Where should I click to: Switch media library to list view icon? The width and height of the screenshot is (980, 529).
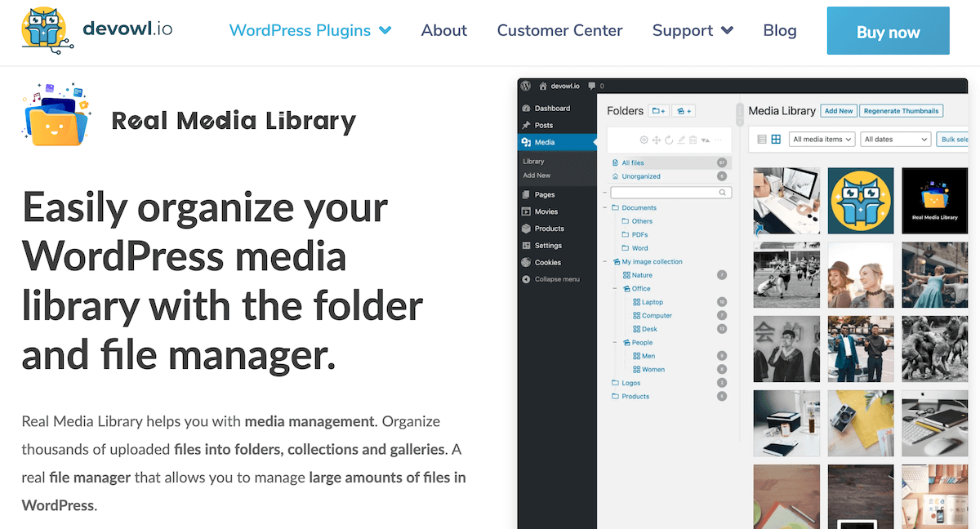pyautogui.click(x=761, y=139)
